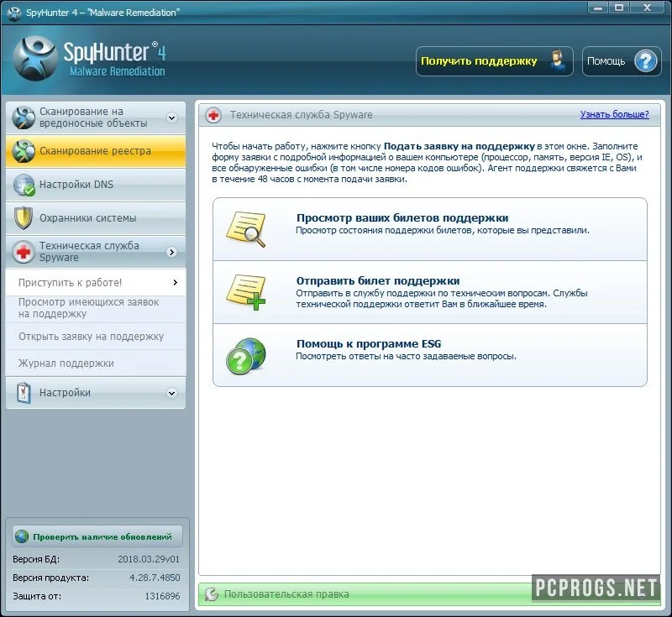Click description Посмотреть ответы на часто задаваемые вопросы
Screen dimensions: 672x617
click(406, 356)
